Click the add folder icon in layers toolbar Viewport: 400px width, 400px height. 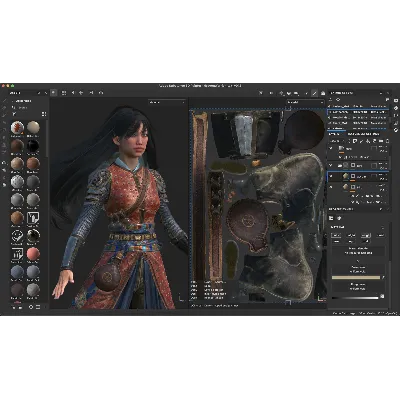[380, 141]
